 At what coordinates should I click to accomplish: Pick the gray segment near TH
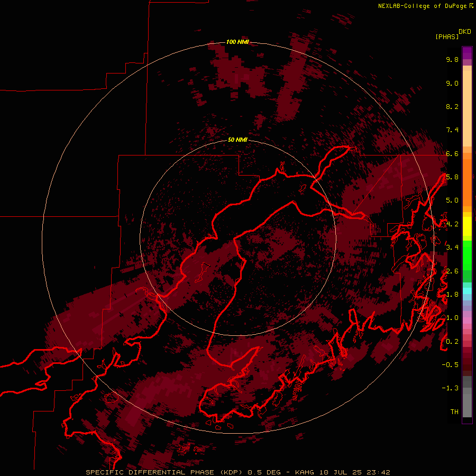(x=467, y=407)
